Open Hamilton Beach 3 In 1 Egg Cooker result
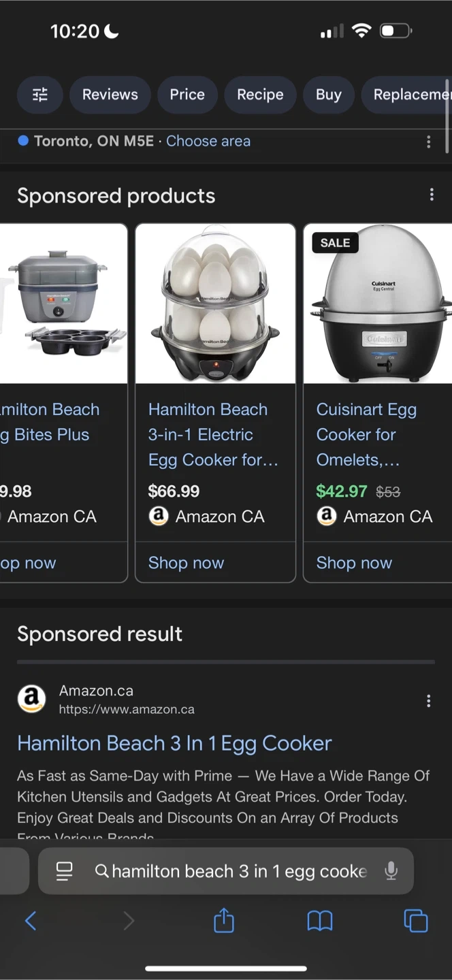Viewport: 452px width, 980px height. 174,743
